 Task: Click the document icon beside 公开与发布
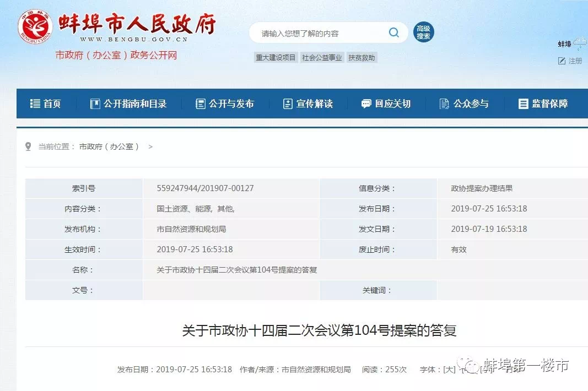click(201, 104)
